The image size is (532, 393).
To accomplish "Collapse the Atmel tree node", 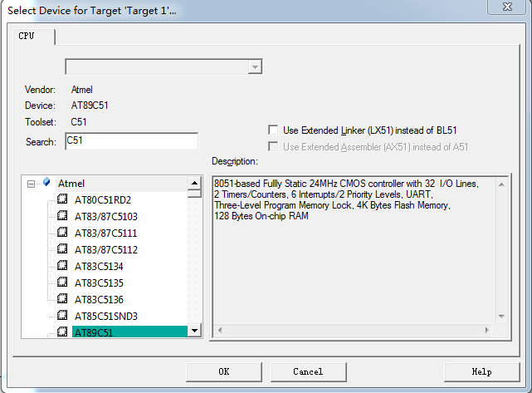I will pos(31,184).
